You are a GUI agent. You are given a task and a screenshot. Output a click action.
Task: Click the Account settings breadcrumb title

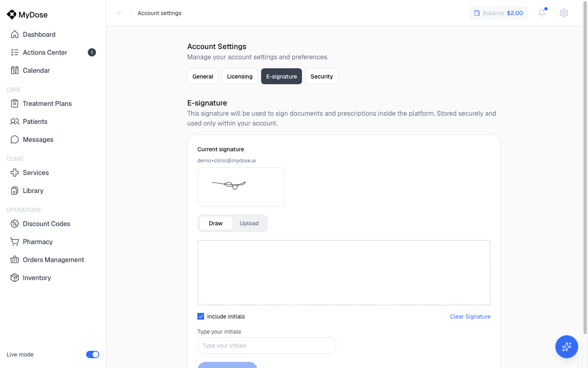pyautogui.click(x=160, y=13)
